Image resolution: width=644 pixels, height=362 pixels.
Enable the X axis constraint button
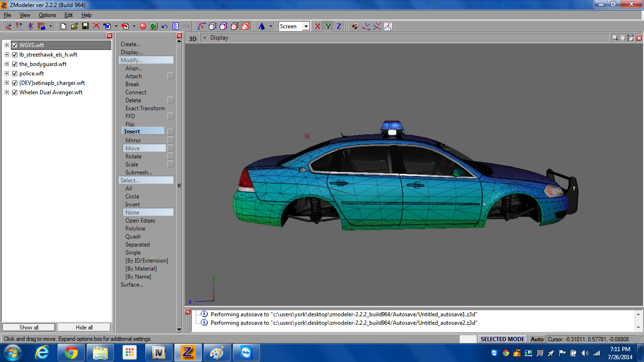(x=317, y=26)
